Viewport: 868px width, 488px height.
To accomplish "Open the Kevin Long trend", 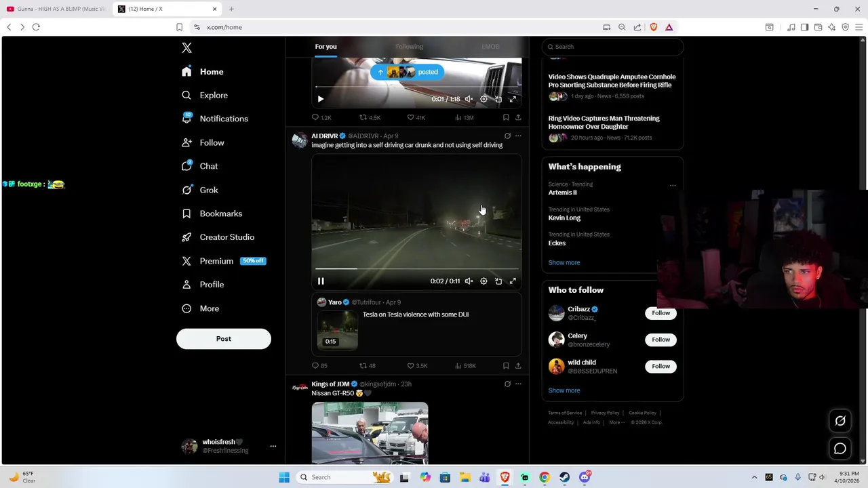I will [564, 218].
